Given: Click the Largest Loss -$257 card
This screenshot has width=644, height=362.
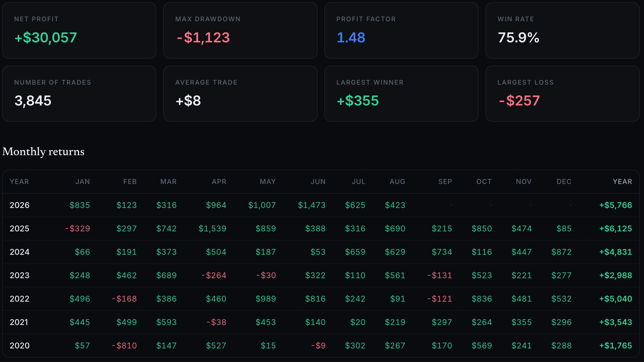Looking at the screenshot, I should click(x=562, y=94).
